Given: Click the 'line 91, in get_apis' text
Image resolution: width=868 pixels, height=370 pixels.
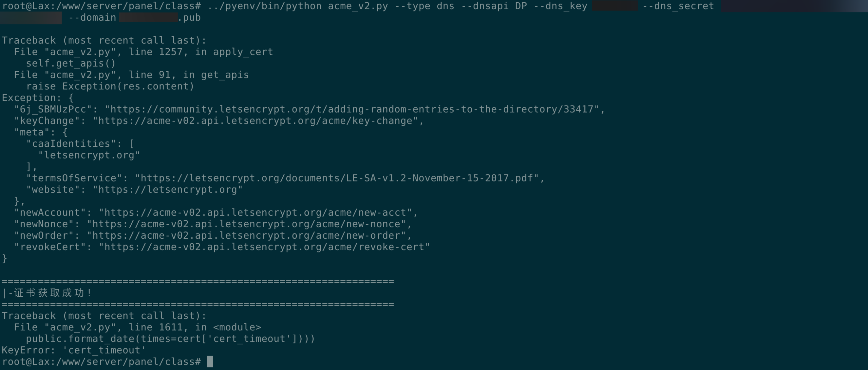Looking at the screenshot, I should point(189,75).
